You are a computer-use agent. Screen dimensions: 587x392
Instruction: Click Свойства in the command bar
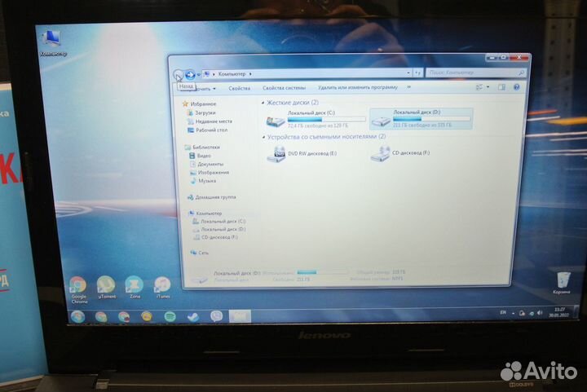click(x=239, y=88)
